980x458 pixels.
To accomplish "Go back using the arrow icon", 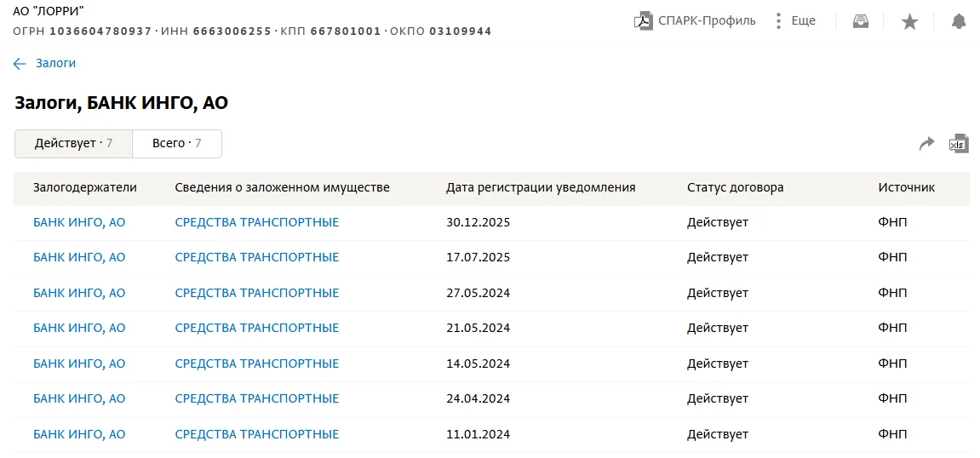I will point(20,63).
